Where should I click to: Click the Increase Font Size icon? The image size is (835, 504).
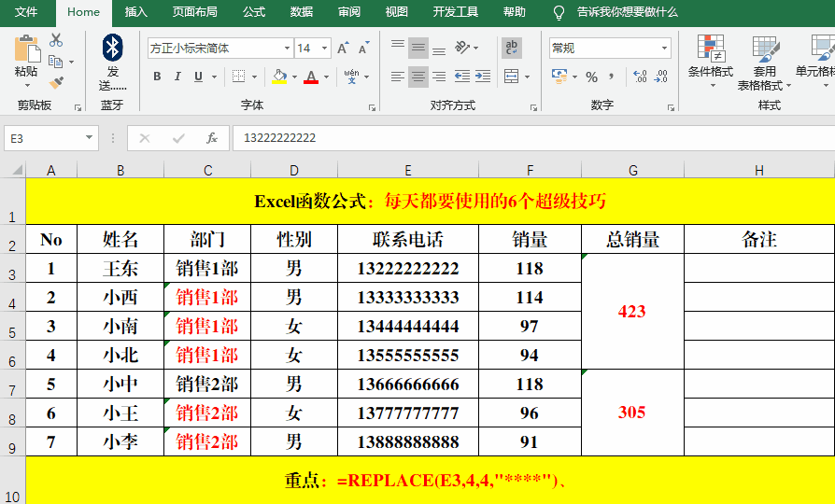click(343, 49)
